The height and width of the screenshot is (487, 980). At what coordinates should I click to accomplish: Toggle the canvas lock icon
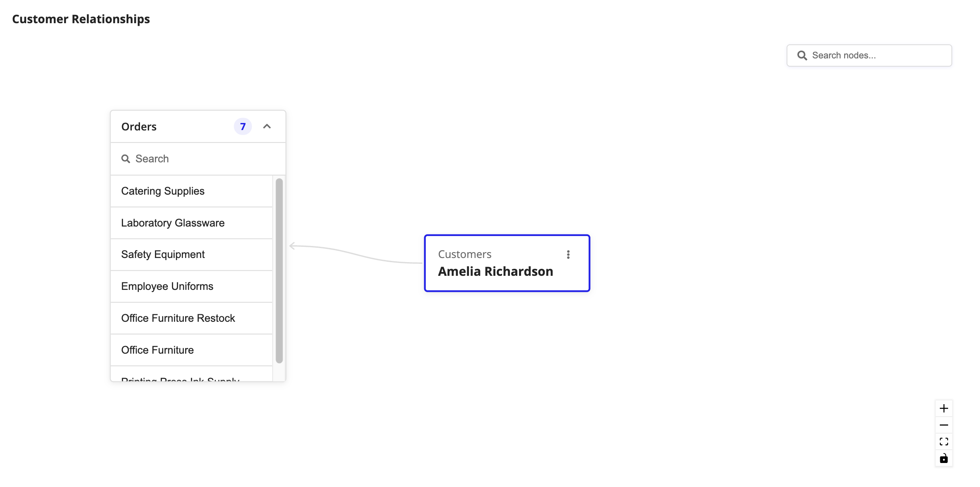tap(944, 458)
